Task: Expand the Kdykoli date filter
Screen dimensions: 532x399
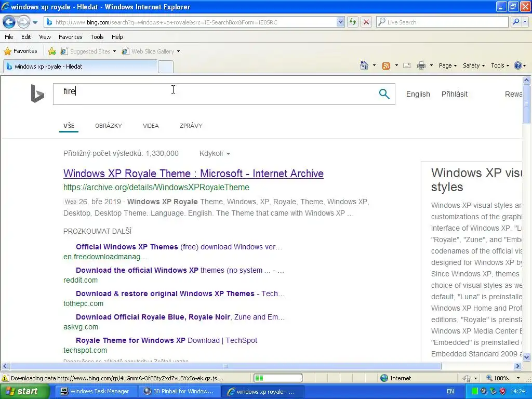Action: [x=215, y=153]
